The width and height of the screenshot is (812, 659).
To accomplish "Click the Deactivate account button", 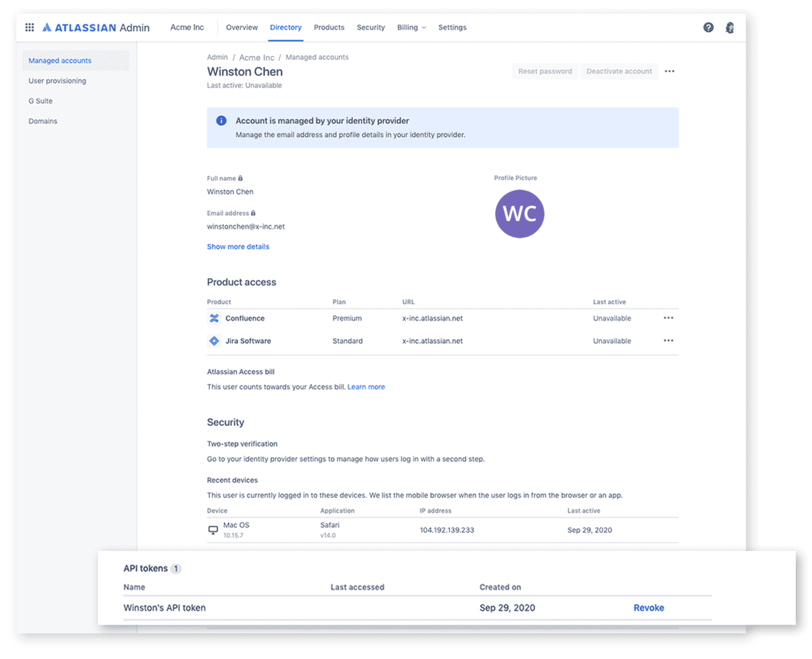I will click(x=619, y=71).
